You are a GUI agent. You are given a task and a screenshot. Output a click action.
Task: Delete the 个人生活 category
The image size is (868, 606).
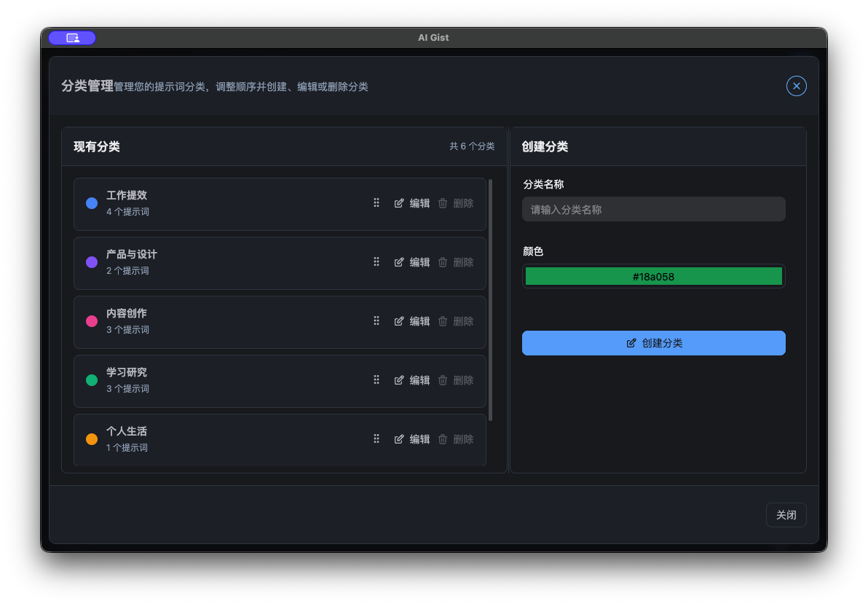click(x=456, y=439)
